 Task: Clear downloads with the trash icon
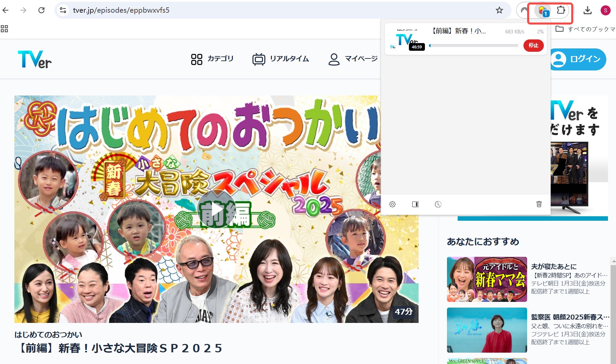(539, 204)
